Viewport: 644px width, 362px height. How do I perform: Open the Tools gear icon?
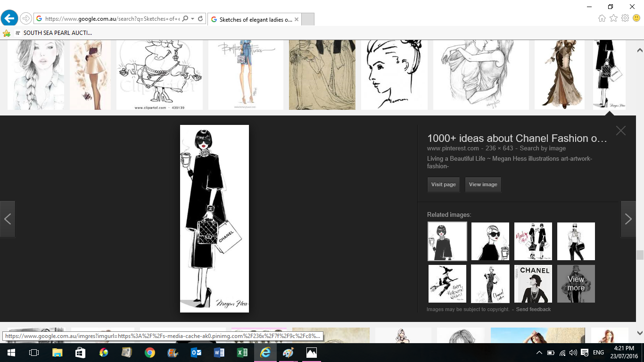625,18
